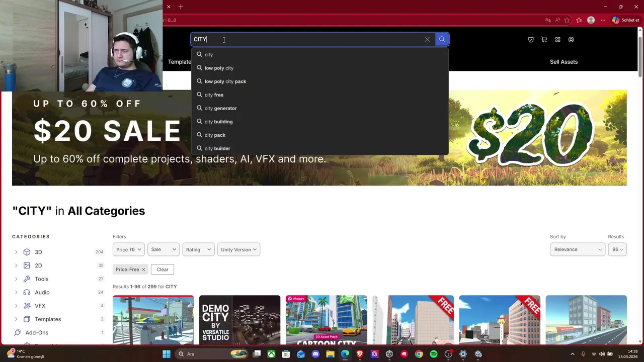Open Xbox app from taskbar

271,354
